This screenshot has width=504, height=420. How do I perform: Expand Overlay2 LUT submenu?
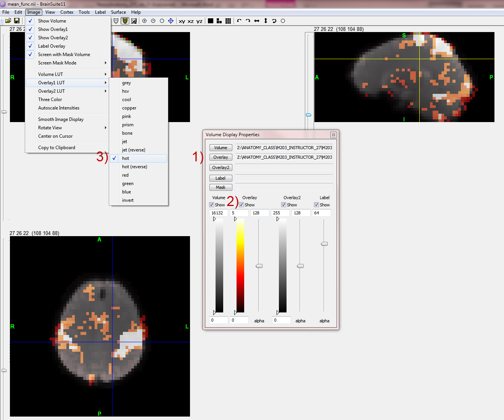click(x=68, y=91)
